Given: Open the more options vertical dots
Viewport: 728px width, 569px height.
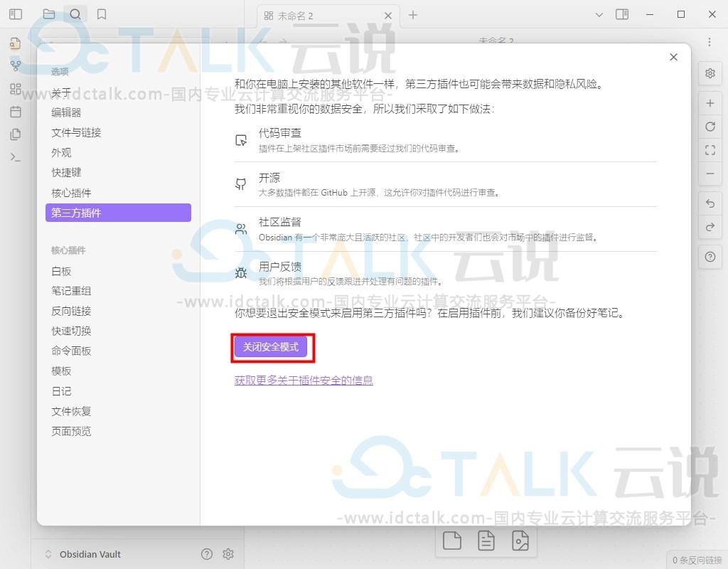Looking at the screenshot, I should click(710, 42).
